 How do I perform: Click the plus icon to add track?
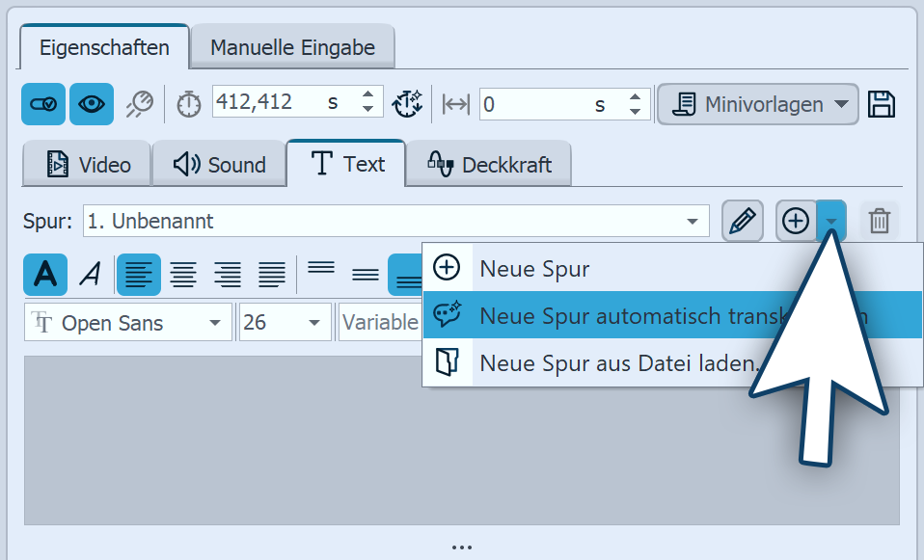(796, 221)
